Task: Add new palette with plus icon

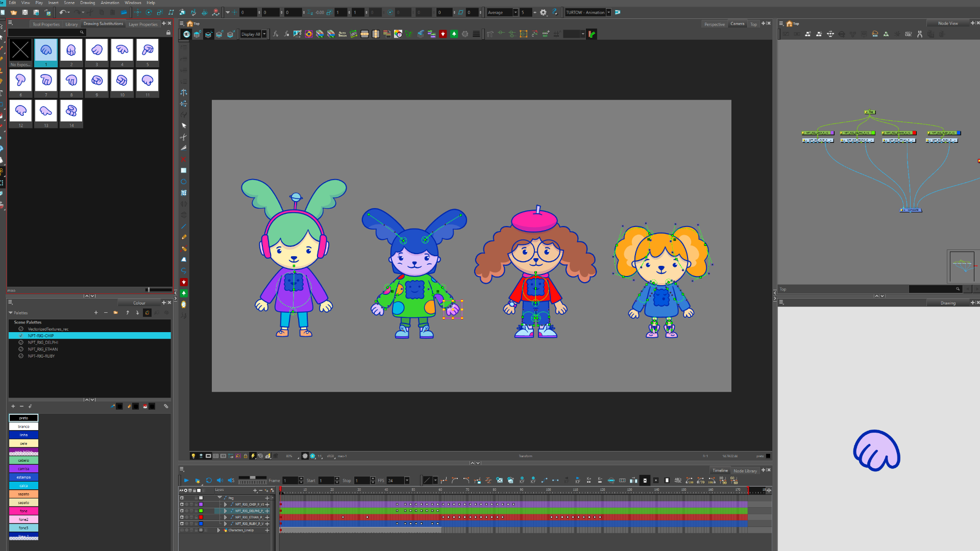Action: click(96, 313)
